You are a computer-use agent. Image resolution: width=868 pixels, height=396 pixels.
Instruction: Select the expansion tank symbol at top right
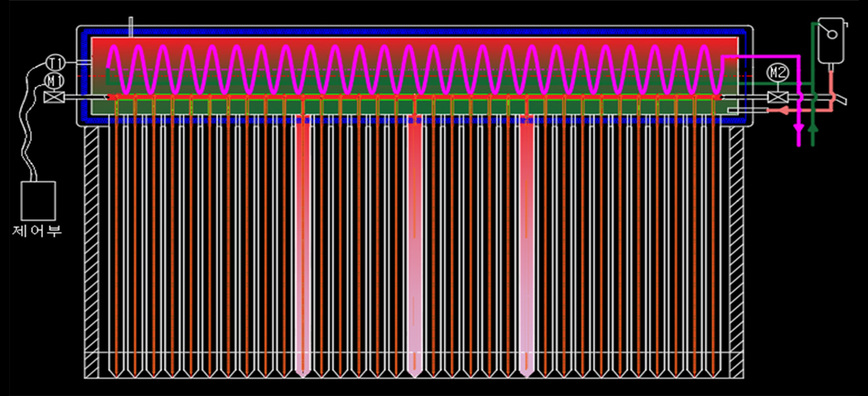click(x=831, y=40)
